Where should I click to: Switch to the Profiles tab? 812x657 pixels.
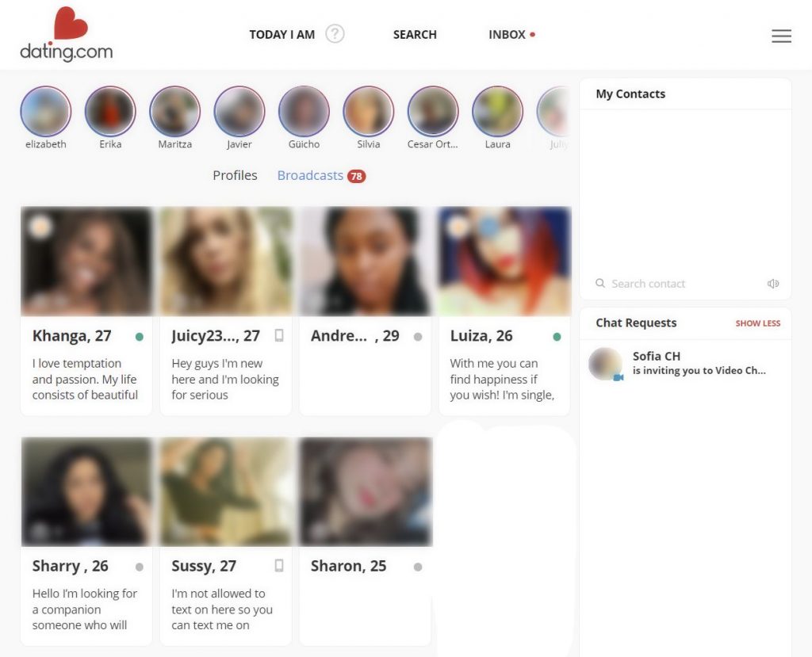[235, 175]
